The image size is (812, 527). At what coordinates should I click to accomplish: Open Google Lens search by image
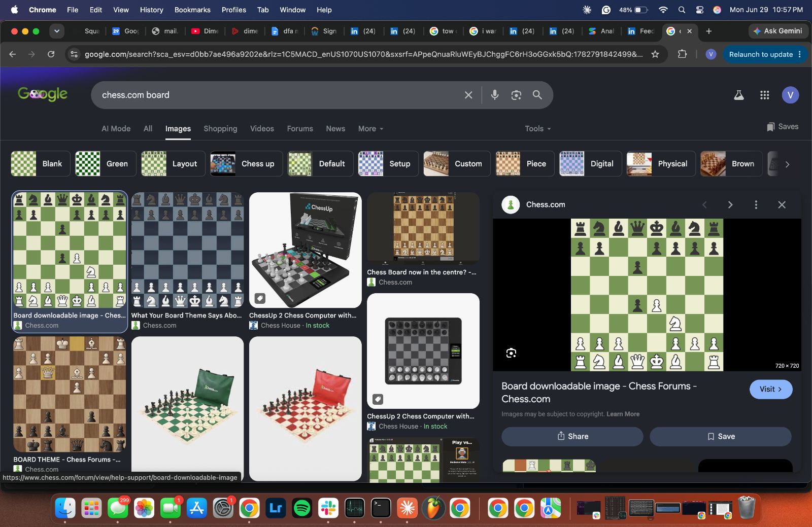[516, 95]
